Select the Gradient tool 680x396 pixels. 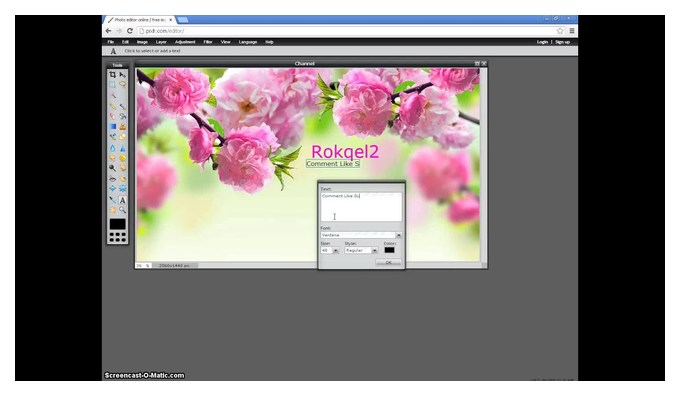point(112,126)
